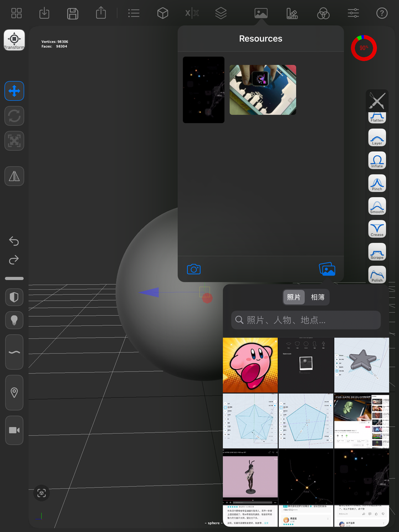This screenshot has height=532, width=399.
Task: Choose the Crease brush
Action: 377,229
